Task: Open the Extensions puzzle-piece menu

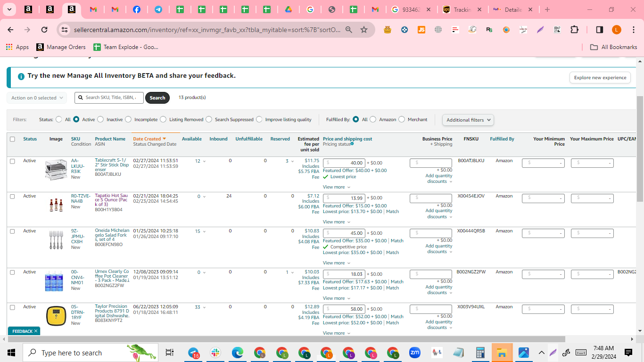Action: [574, 30]
